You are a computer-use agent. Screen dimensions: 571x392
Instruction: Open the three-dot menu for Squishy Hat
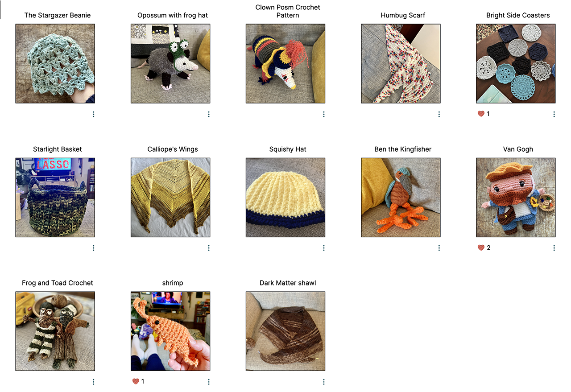tap(323, 248)
